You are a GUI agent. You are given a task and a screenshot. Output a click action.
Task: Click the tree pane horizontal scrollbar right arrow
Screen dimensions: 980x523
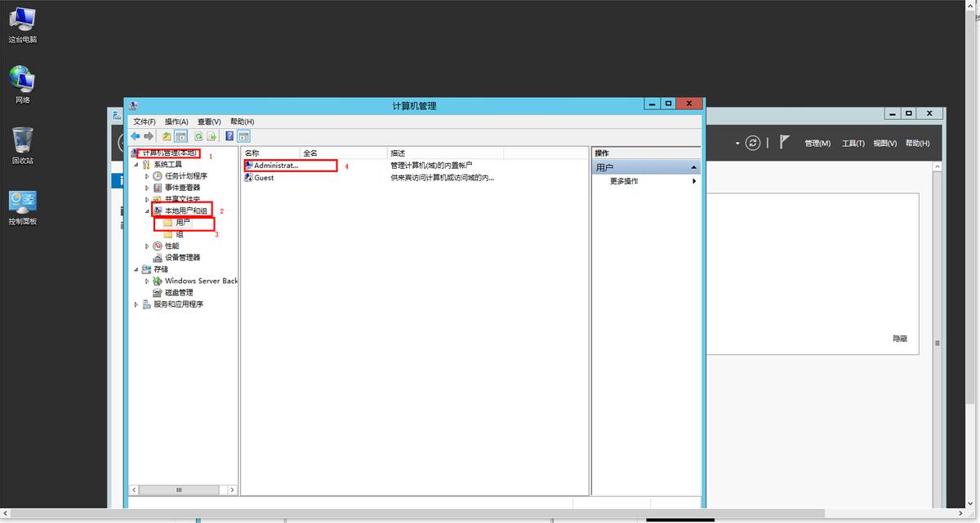pos(232,490)
